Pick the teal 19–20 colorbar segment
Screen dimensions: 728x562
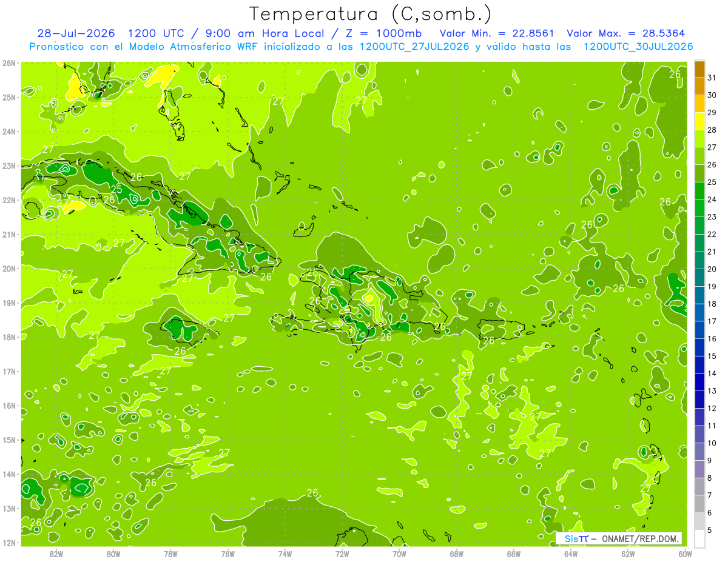point(699,278)
